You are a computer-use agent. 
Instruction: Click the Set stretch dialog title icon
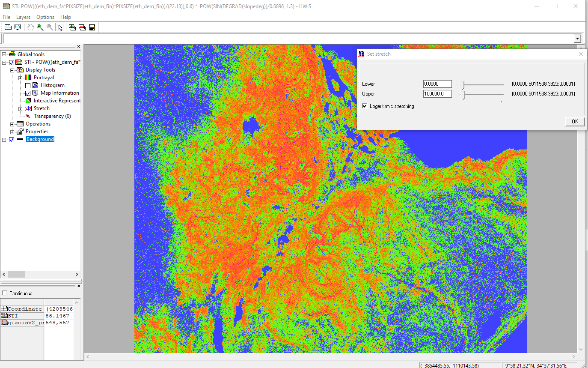pos(362,54)
